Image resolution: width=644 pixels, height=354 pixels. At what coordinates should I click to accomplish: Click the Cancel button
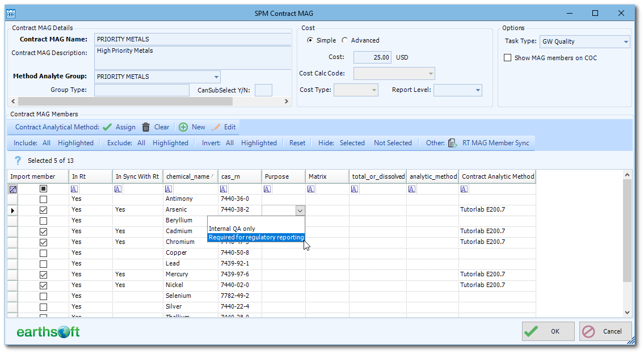coord(605,331)
